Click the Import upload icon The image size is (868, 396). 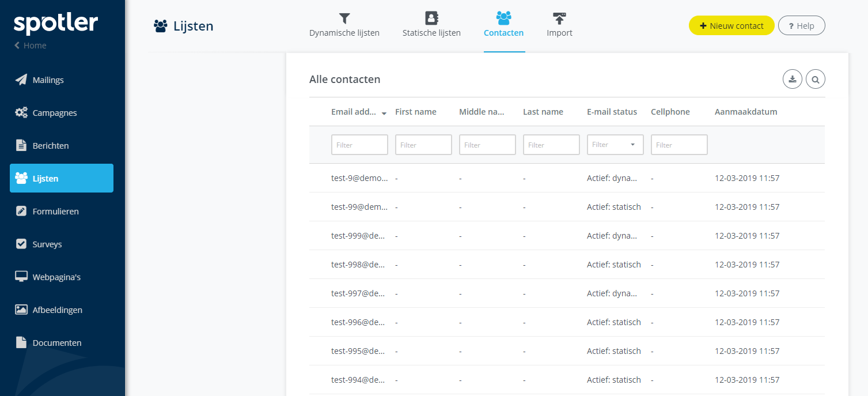(559, 18)
